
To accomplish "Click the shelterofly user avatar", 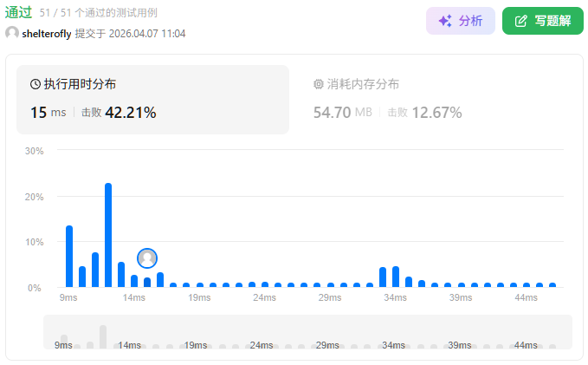I will coord(12,33).
